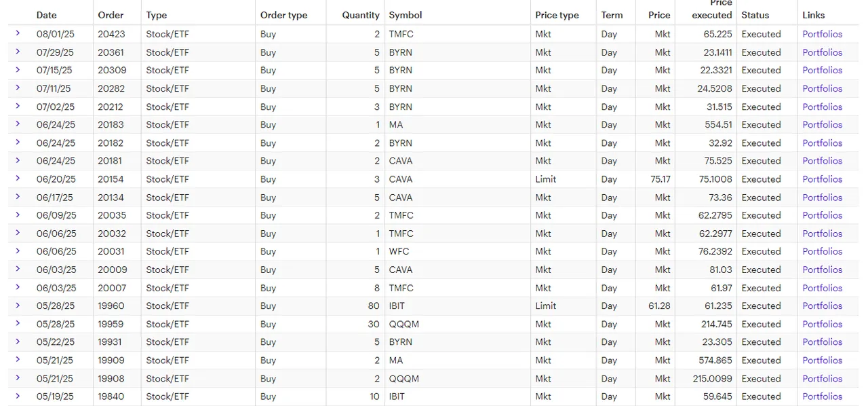The image size is (868, 406).
Task: Open Portfolios link for order 19960 IBIT
Action: click(822, 306)
